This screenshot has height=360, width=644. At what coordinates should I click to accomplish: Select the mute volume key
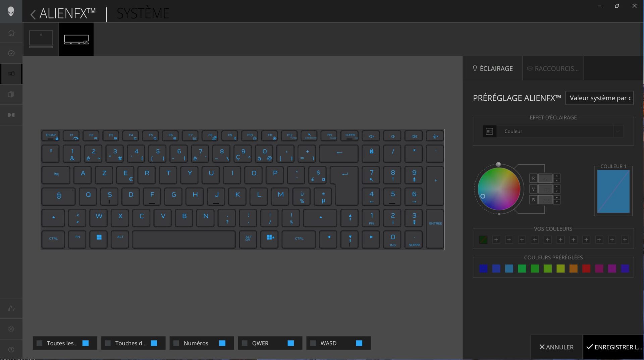[371, 136]
